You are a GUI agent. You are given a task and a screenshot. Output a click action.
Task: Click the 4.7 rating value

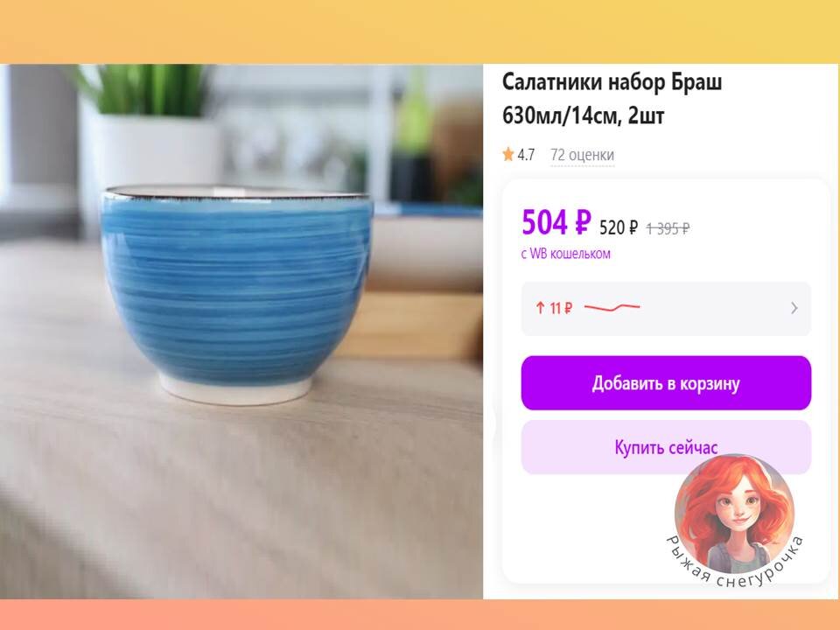526,155
